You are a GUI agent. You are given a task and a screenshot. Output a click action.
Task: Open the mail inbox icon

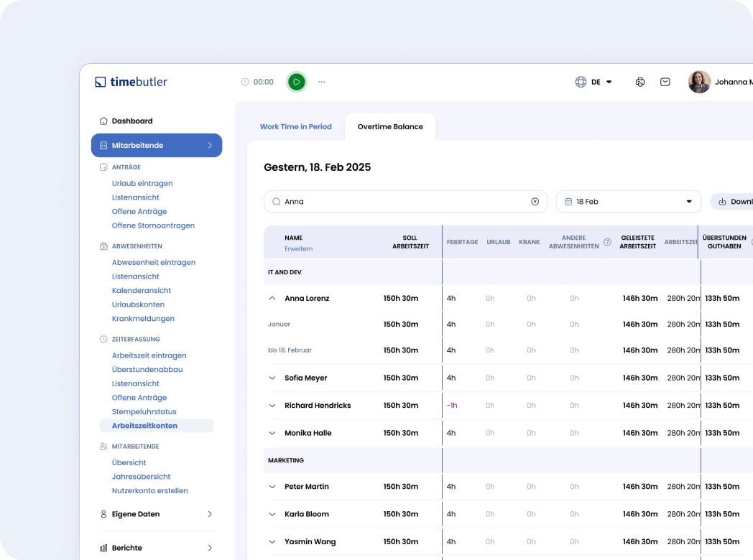[x=665, y=82]
